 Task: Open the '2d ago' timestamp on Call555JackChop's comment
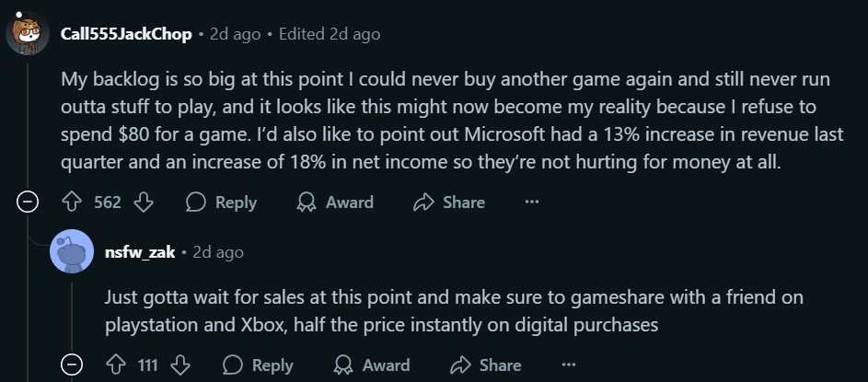click(234, 34)
